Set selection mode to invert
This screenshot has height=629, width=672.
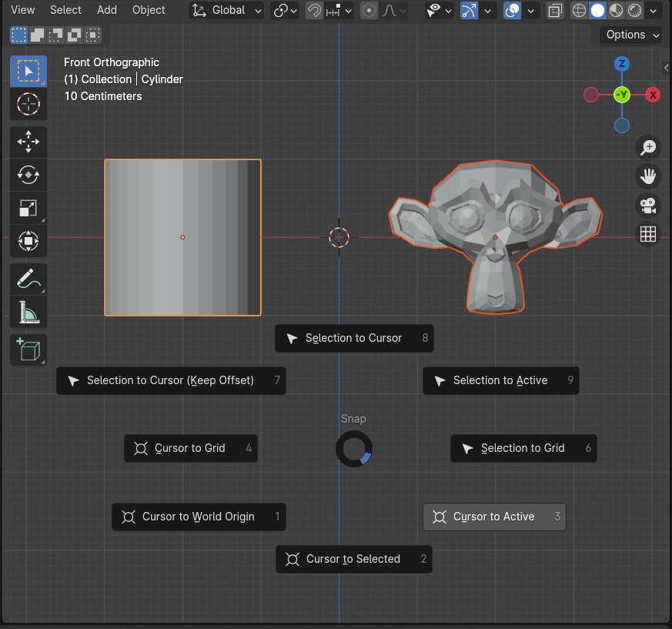pos(74,35)
